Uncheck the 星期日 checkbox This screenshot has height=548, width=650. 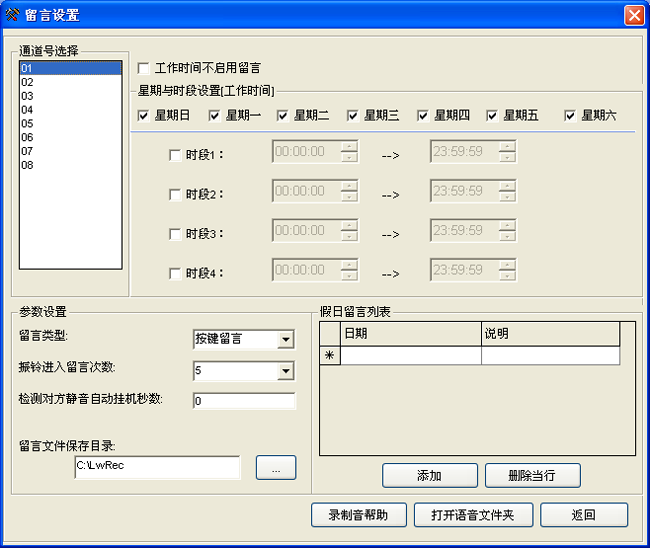144,116
